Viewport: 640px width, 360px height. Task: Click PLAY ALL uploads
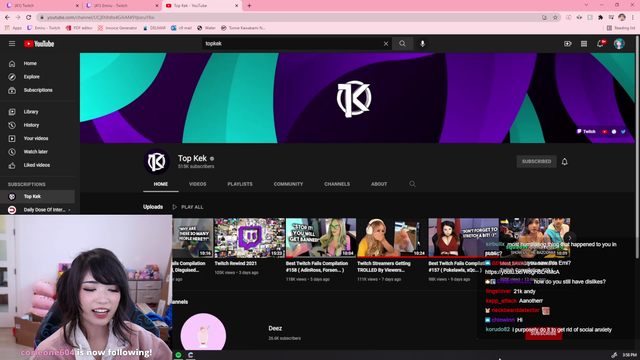(x=188, y=207)
